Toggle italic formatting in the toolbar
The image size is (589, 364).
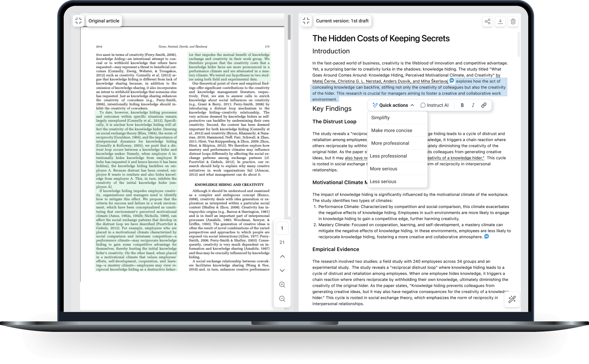[x=473, y=105]
